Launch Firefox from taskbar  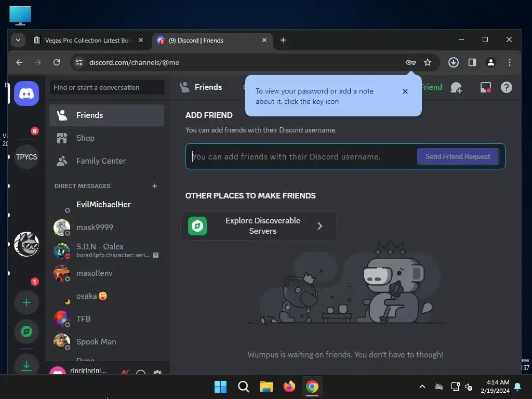(x=289, y=387)
